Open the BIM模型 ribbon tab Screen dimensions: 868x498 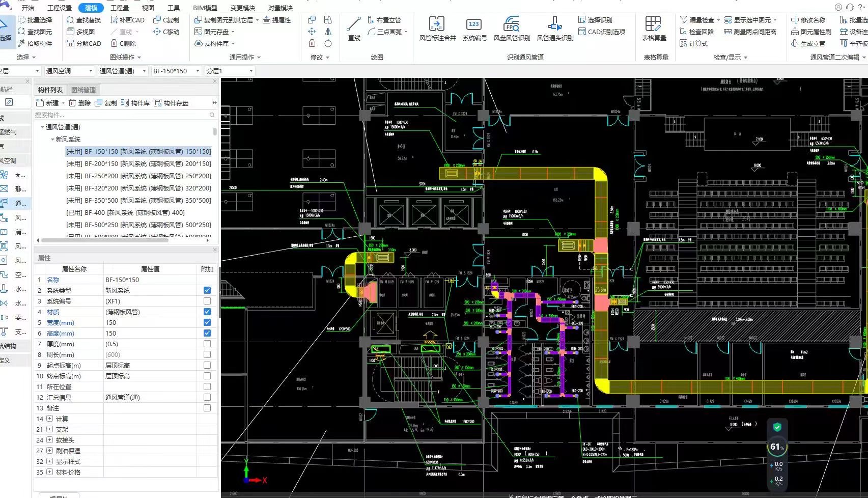(x=205, y=8)
